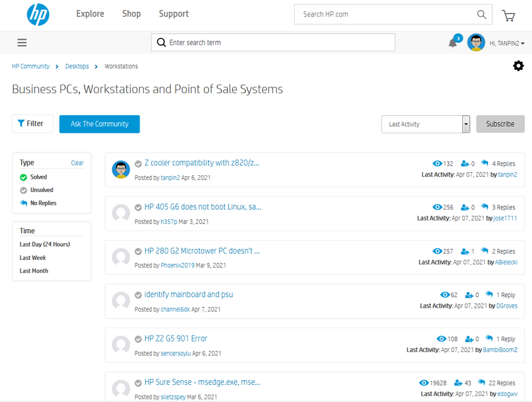Expand the Last Activity sort dropdown
The height and width of the screenshot is (402, 532).
tap(426, 124)
